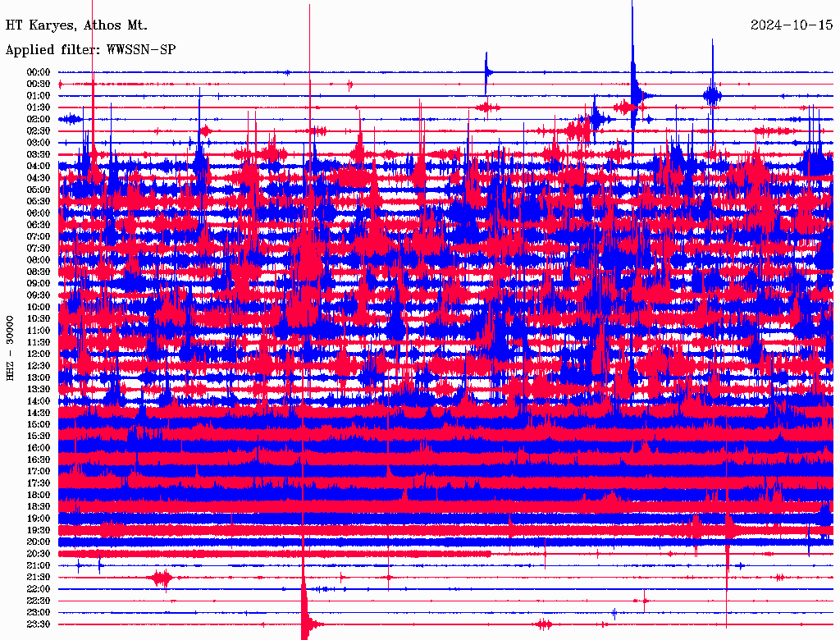Click the '10:00' time label
This screenshot has width=840, height=640.
[x=39, y=307]
